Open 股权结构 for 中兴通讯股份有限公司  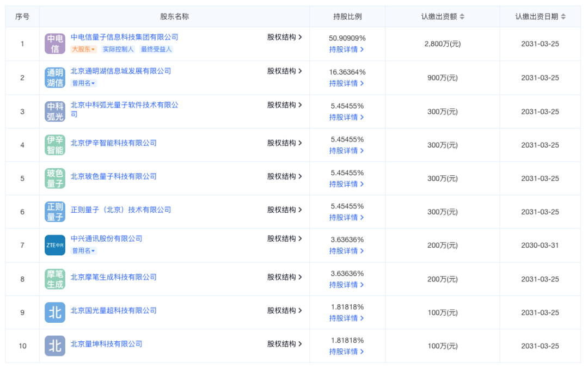(284, 238)
